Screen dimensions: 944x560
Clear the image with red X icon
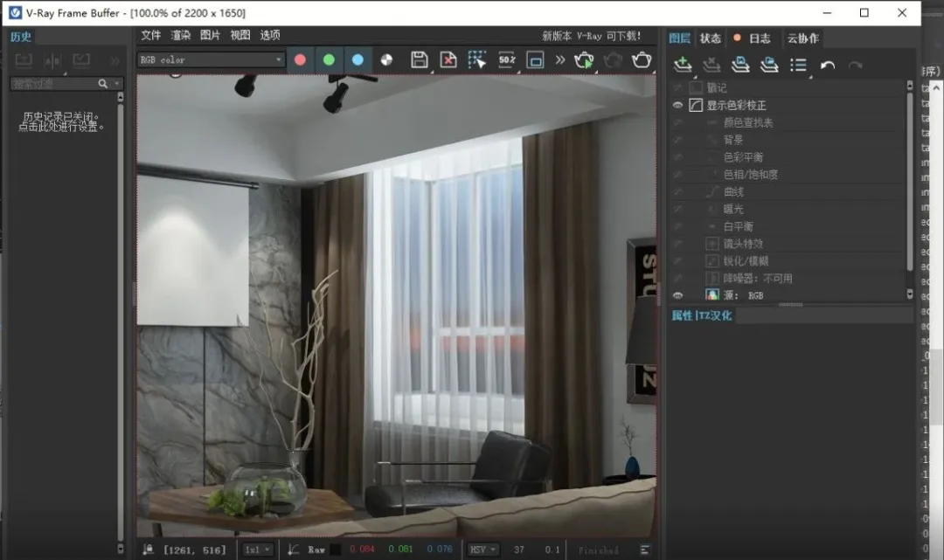(x=448, y=59)
